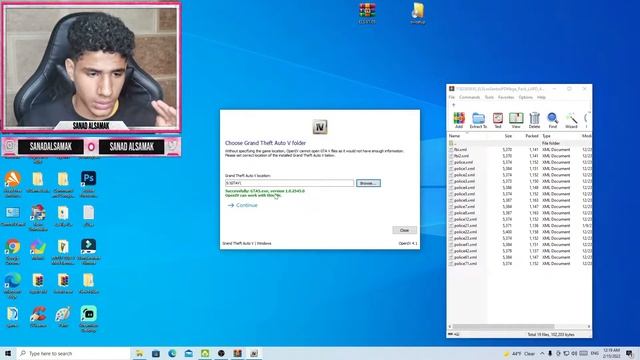The height and width of the screenshot is (360, 640).
Task: Click the Windows Start button
Action: (8, 353)
